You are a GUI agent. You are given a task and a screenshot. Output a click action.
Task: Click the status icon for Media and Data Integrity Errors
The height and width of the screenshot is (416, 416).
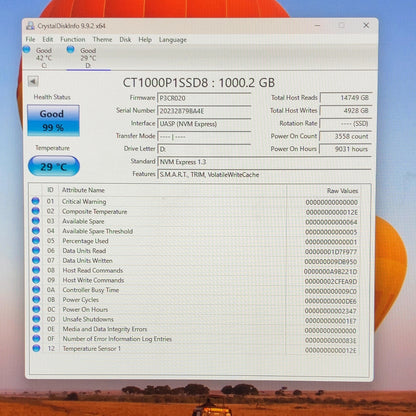click(x=36, y=329)
